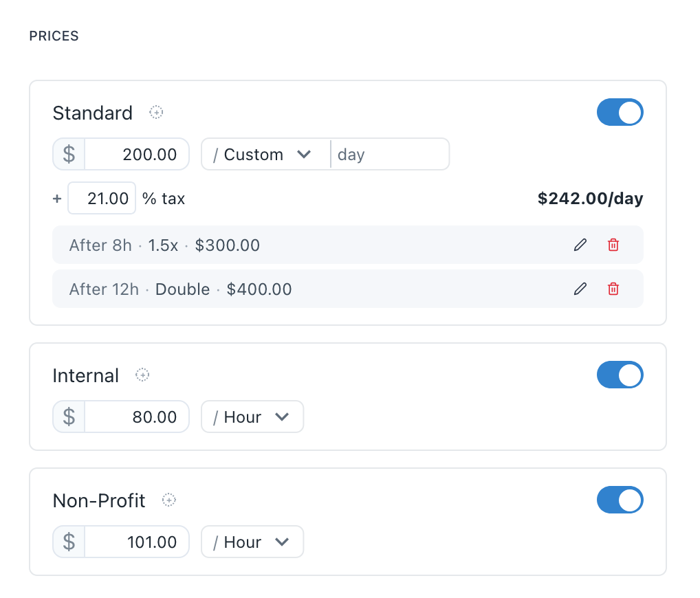Click the dashed circle icon next to Internal
This screenshot has height=598, width=700.
click(142, 375)
